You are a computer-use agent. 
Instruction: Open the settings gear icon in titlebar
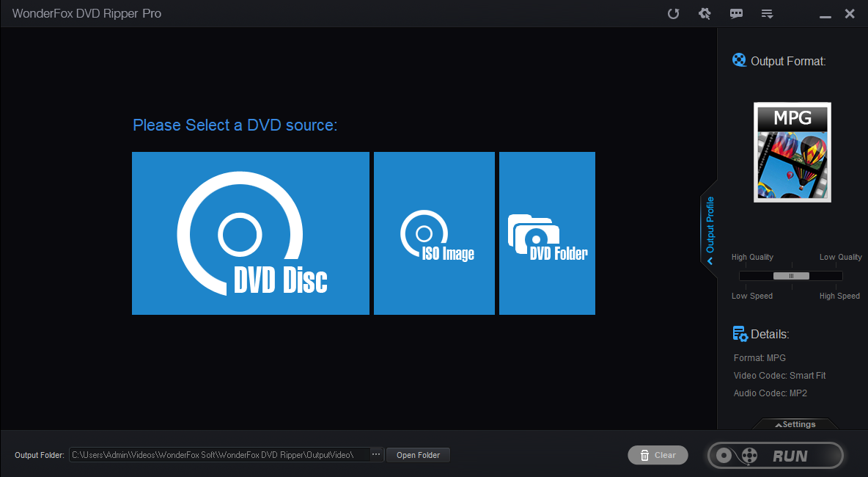point(705,13)
